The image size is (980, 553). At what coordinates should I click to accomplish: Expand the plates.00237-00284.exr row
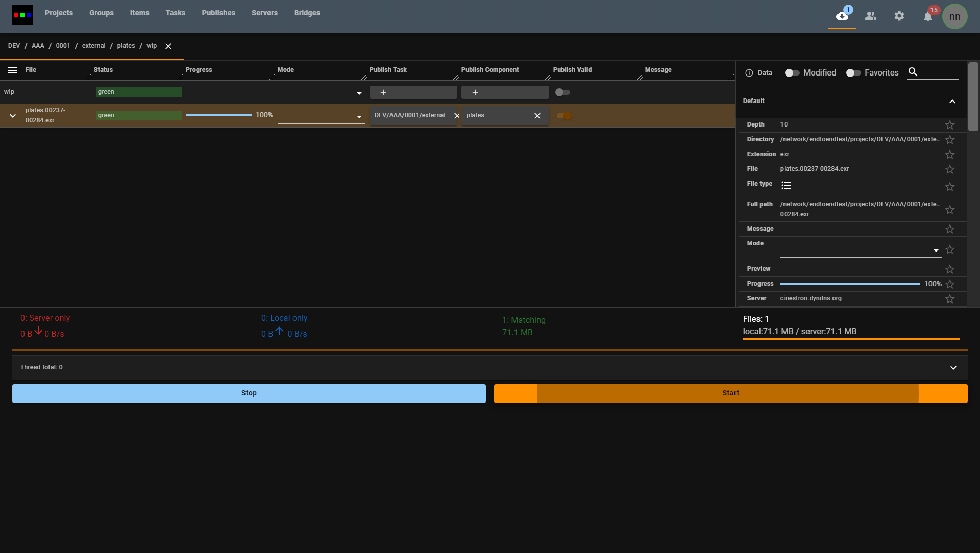[13, 116]
